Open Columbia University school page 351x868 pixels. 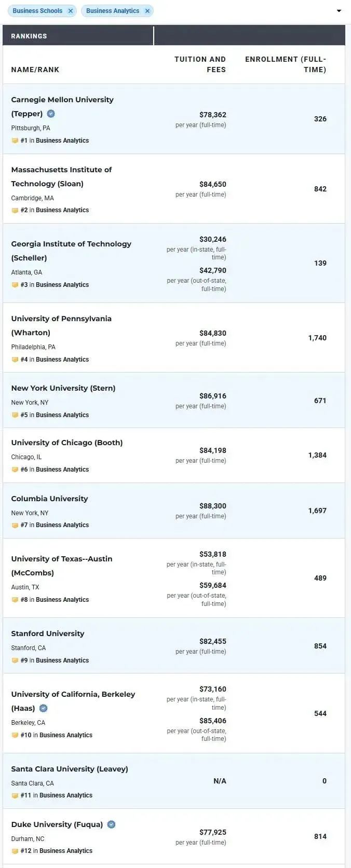pos(49,499)
